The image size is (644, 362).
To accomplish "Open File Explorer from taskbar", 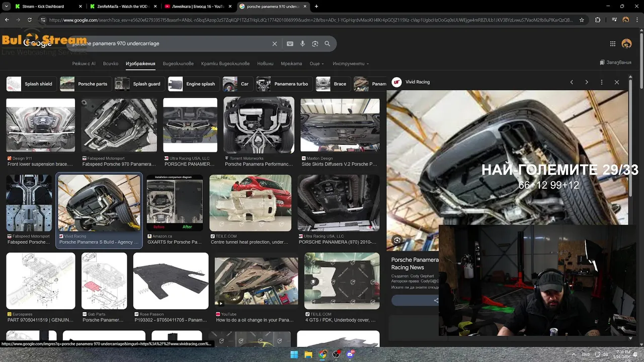I will (308, 354).
